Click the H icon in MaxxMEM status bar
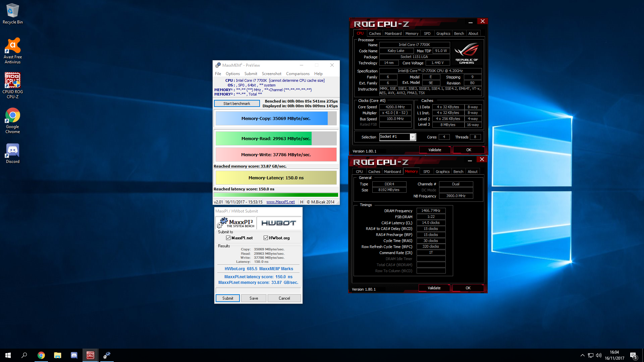This screenshot has width=644, height=362. [302, 202]
